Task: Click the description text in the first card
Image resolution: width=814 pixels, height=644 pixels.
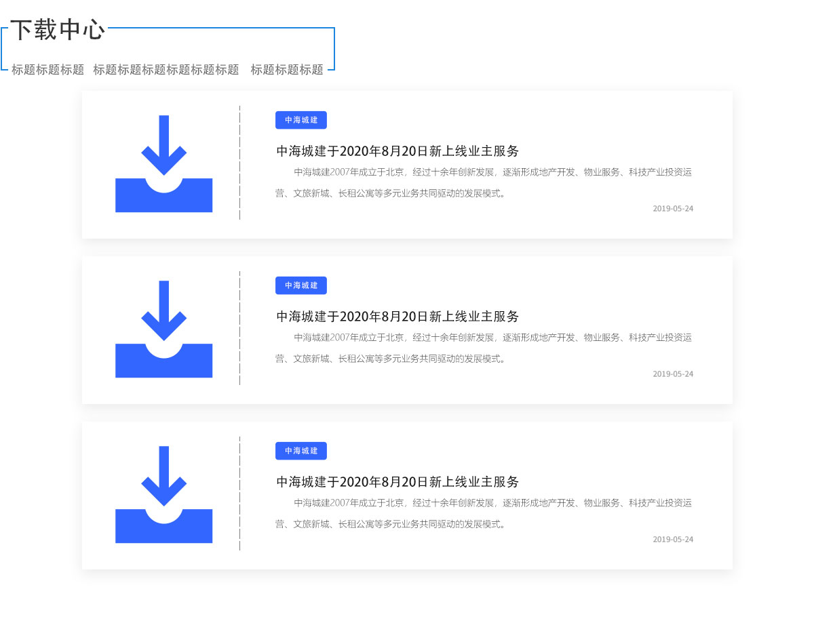Action: point(484,182)
